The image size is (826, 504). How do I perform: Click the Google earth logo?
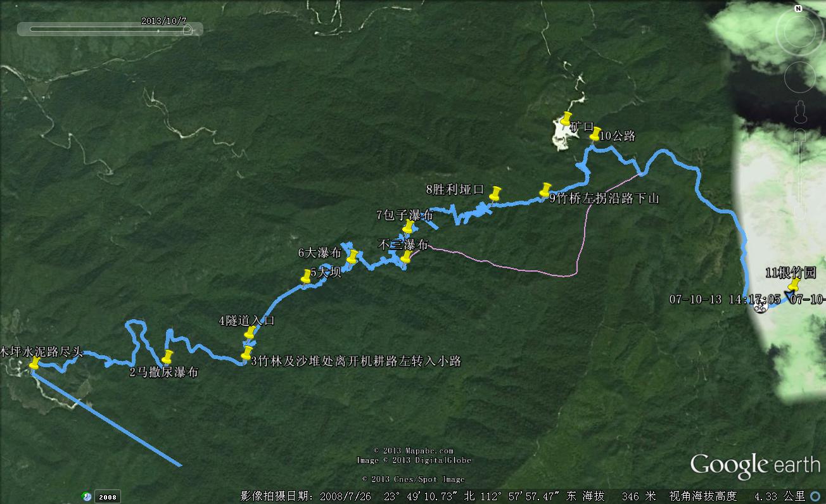click(755, 465)
